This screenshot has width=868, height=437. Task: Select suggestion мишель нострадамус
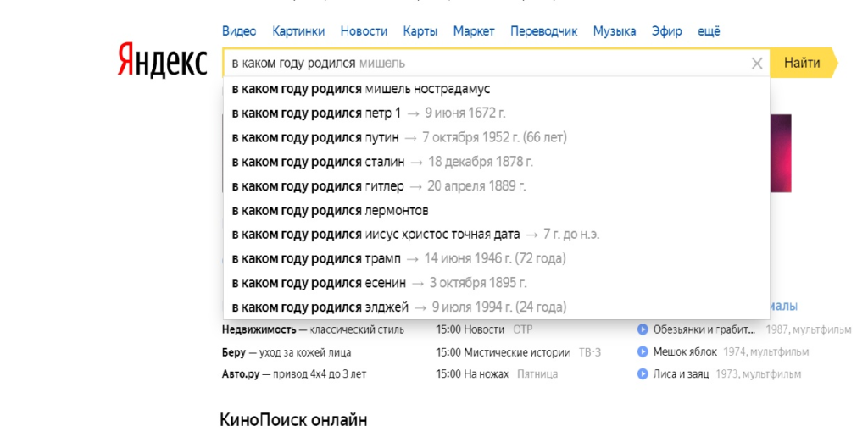click(x=497, y=89)
